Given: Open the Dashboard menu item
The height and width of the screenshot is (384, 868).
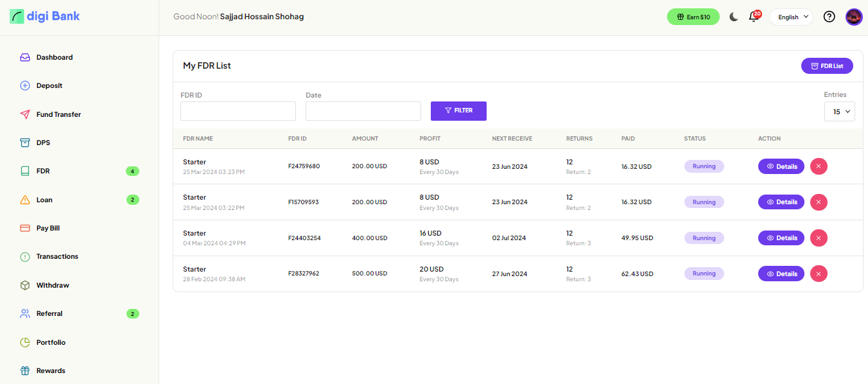Looking at the screenshot, I should 54,57.
